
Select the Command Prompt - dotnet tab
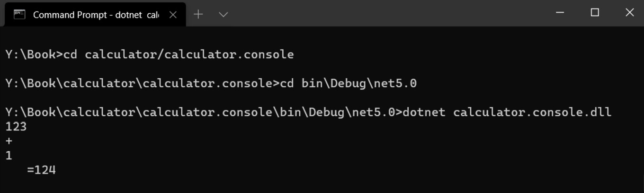point(95,15)
